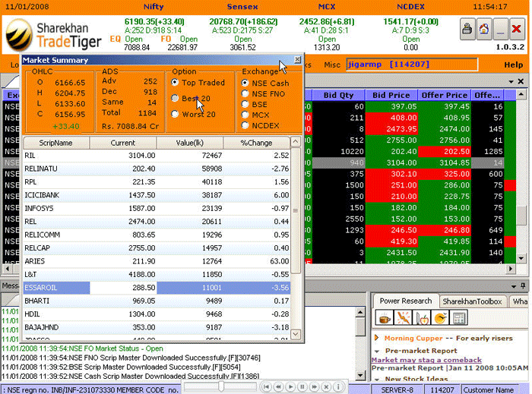Open the Misc menu
The image size is (532, 394).
[332, 65]
